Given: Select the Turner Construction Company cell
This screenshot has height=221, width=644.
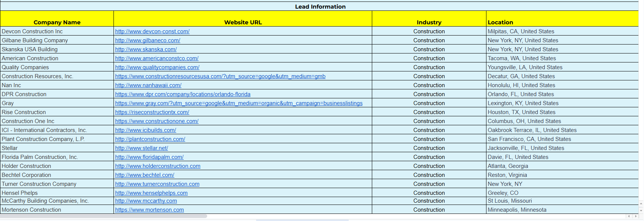Looking at the screenshot, I should tap(57, 184).
